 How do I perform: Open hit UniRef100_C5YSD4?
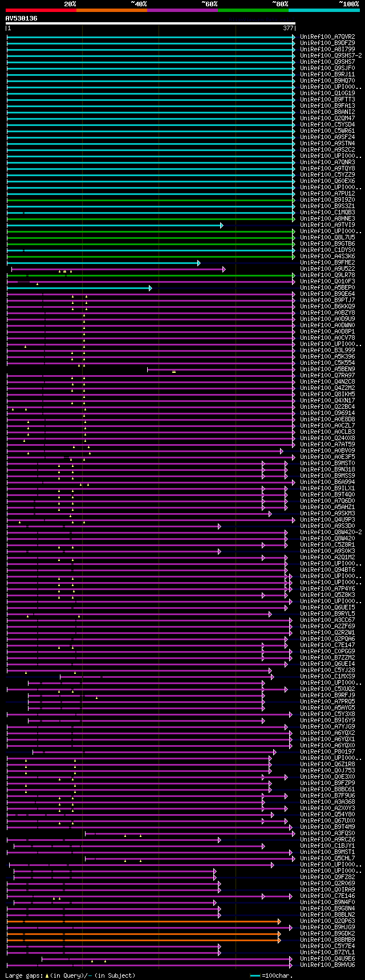pyautogui.click(x=327, y=124)
